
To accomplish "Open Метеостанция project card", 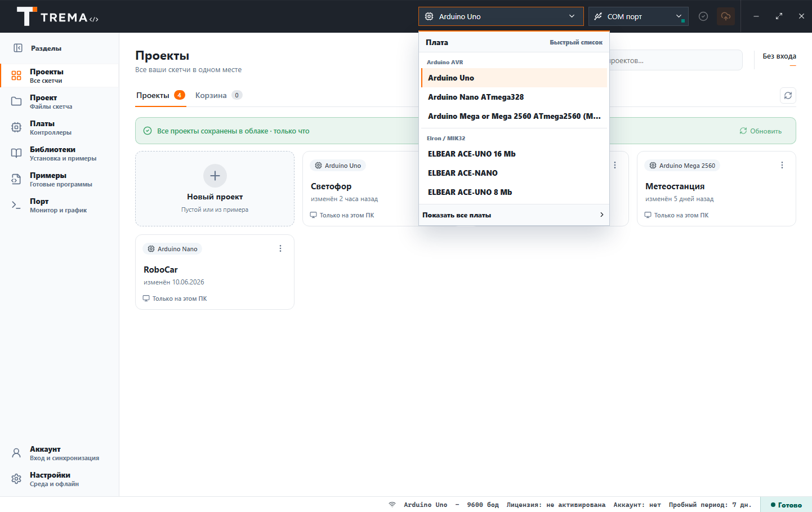I will [716, 189].
